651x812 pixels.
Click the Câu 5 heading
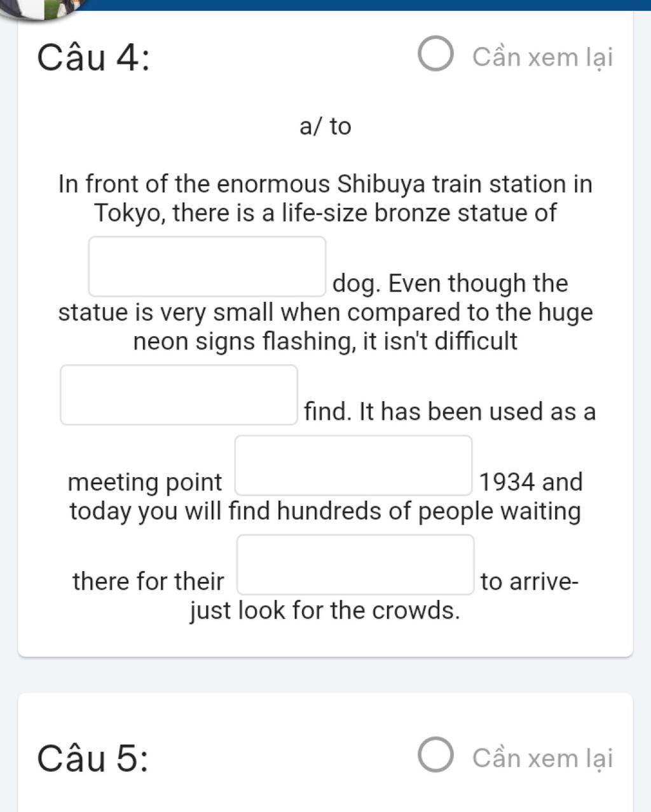click(x=93, y=759)
